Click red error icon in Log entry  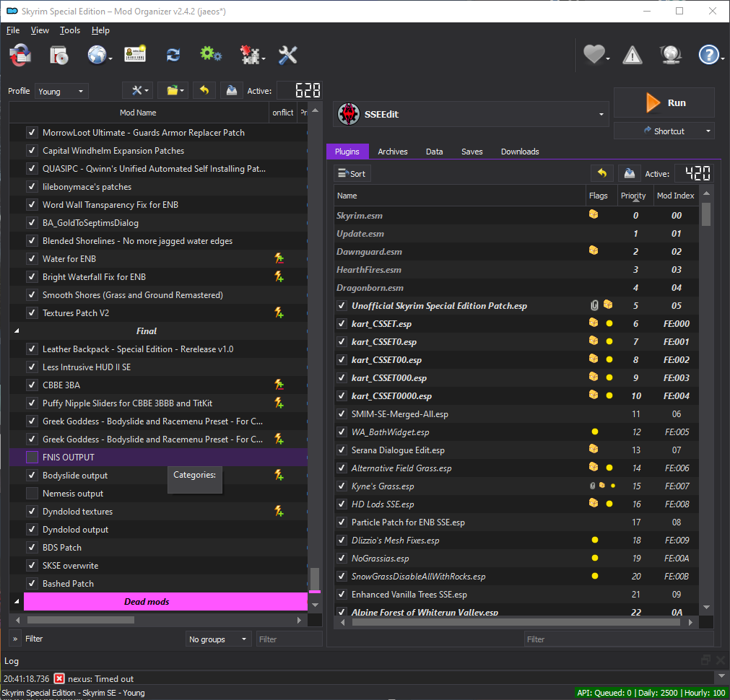59,678
